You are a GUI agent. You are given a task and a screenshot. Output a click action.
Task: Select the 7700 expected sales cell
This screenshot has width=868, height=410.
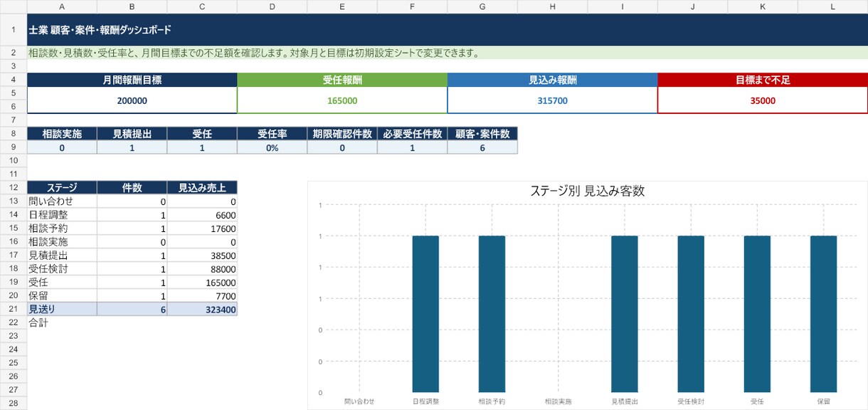pyautogui.click(x=202, y=296)
